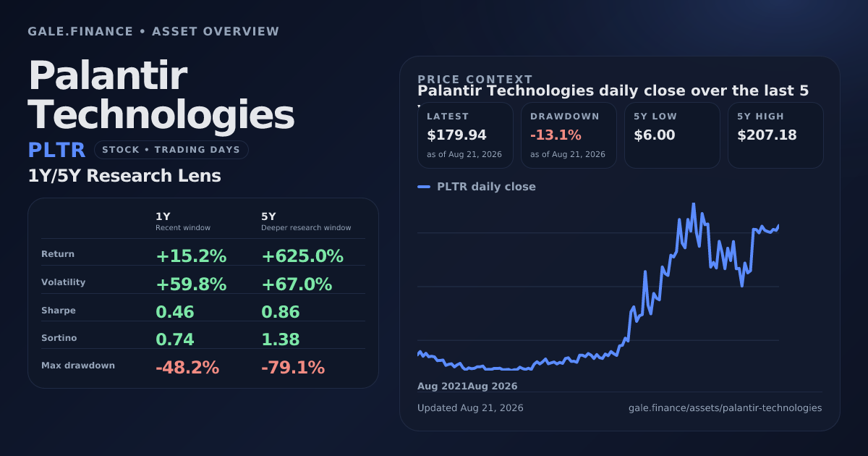Image resolution: width=868 pixels, height=456 pixels.
Task: Click the 1Y return value +15.2%
Action: 191,256
